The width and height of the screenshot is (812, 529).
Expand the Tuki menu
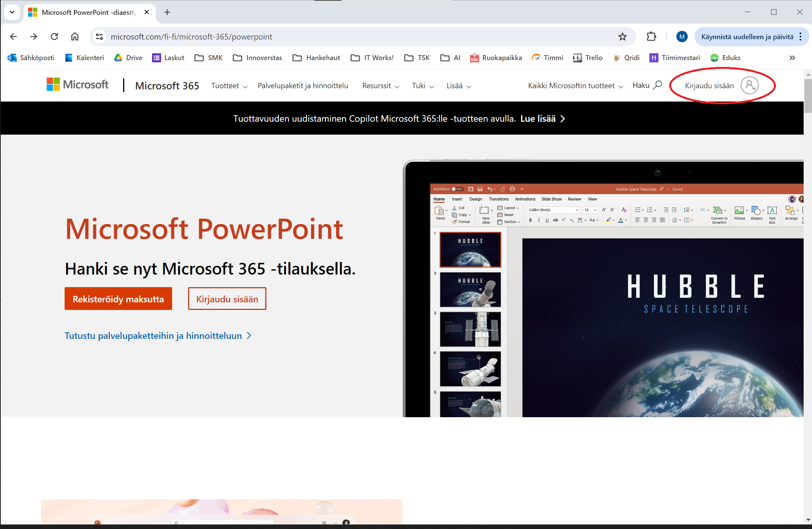coord(423,86)
